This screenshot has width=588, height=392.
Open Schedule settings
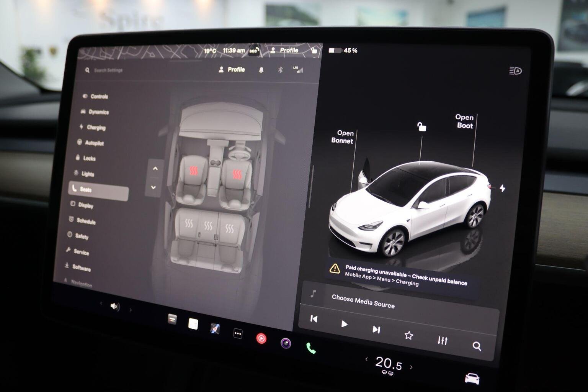click(x=82, y=220)
